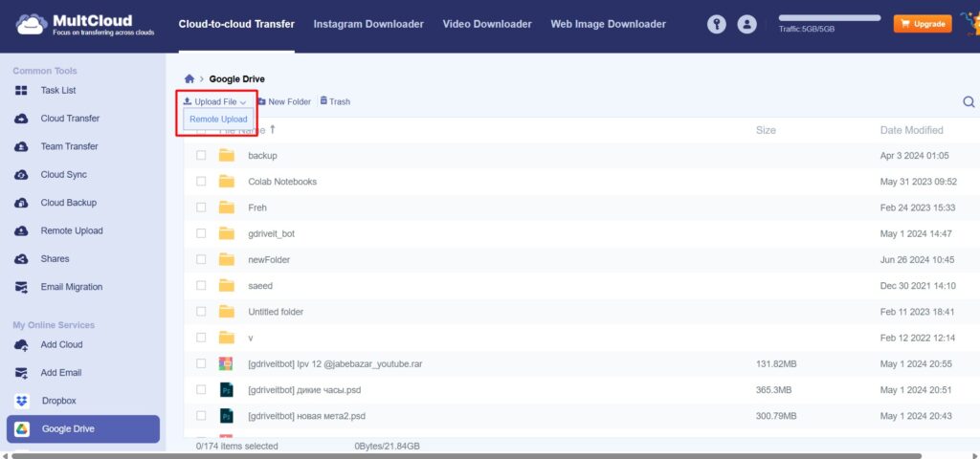This screenshot has height=459, width=980.
Task: Open Trash from the toolbar
Action: tap(335, 101)
